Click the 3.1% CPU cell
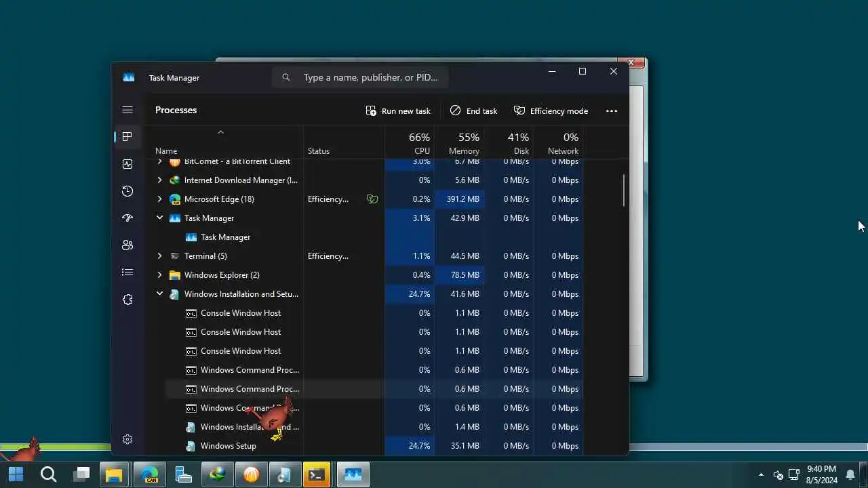The width and height of the screenshot is (868, 488). [x=410, y=218]
